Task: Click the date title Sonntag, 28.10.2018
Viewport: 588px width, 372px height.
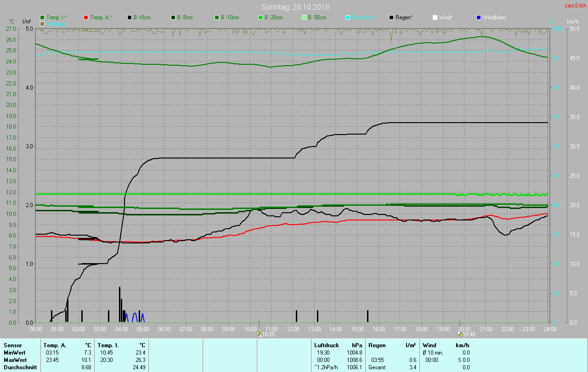Action: [295, 7]
